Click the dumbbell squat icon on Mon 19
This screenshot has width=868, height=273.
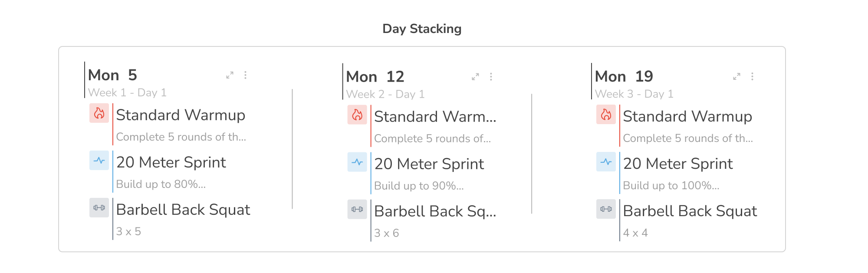[606, 209]
